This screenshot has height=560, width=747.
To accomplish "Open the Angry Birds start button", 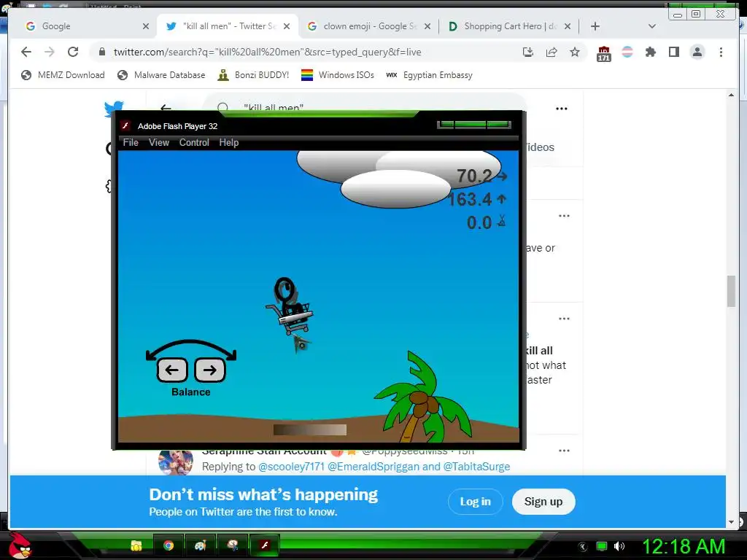I will (x=20, y=545).
